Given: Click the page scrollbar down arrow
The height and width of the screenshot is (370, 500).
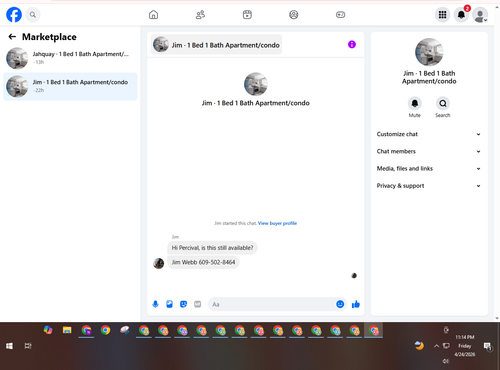Looking at the screenshot, I should (497, 318).
